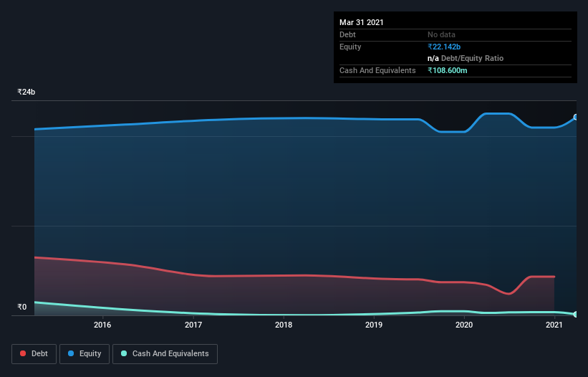Viewport: 588px width, 377px height.
Task: Click the Debt row label in tooltip
Action: 347,34
